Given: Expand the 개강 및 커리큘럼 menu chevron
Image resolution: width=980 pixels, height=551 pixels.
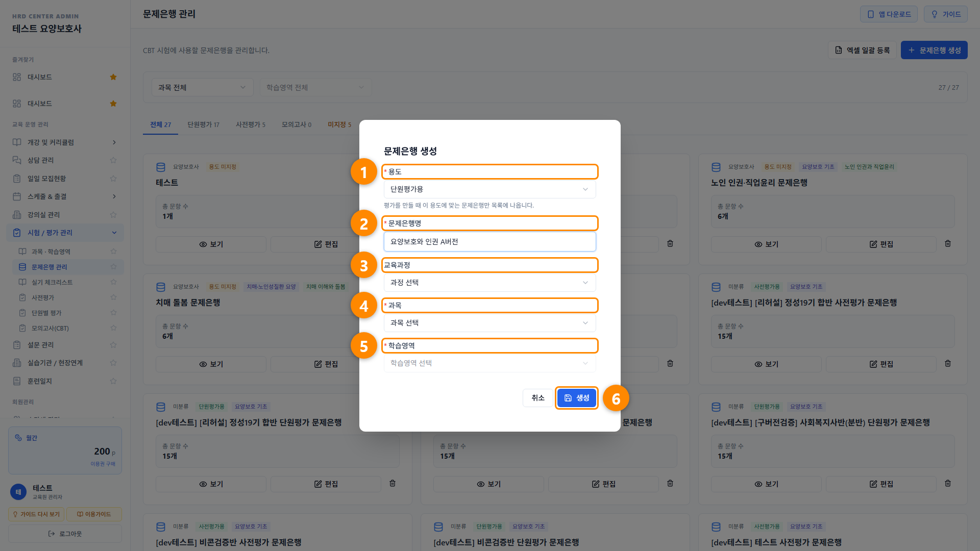Looking at the screenshot, I should tap(114, 142).
